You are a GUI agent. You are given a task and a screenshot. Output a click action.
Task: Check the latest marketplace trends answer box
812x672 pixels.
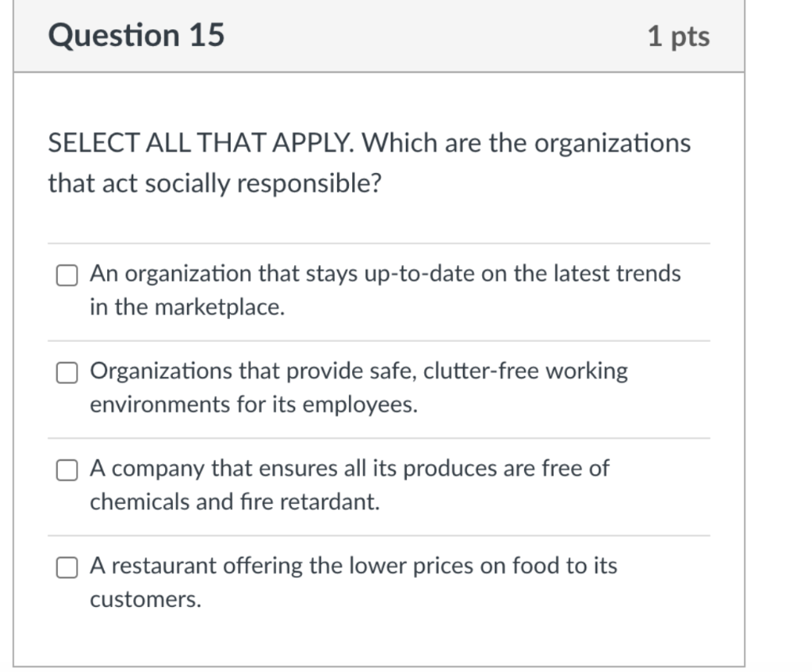[67, 275]
